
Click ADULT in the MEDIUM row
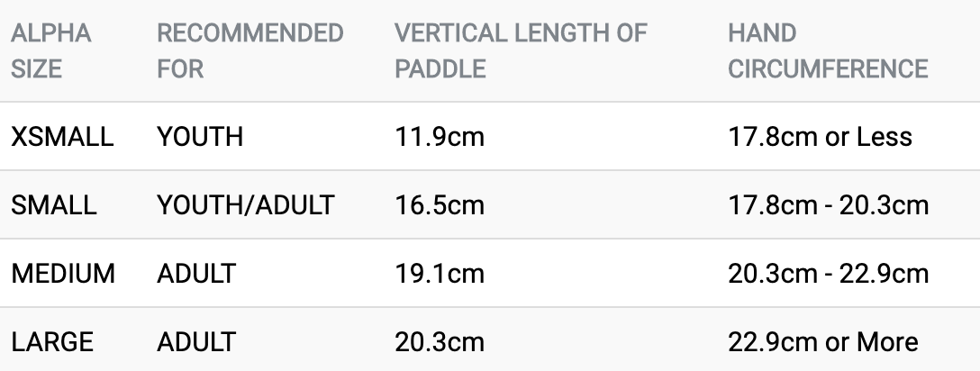pos(196,274)
